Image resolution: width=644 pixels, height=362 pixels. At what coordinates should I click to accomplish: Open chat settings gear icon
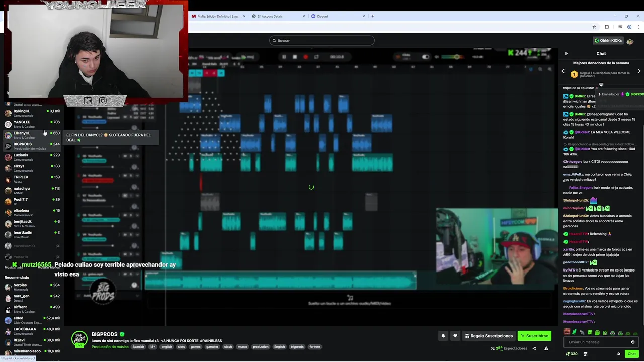[x=619, y=354]
